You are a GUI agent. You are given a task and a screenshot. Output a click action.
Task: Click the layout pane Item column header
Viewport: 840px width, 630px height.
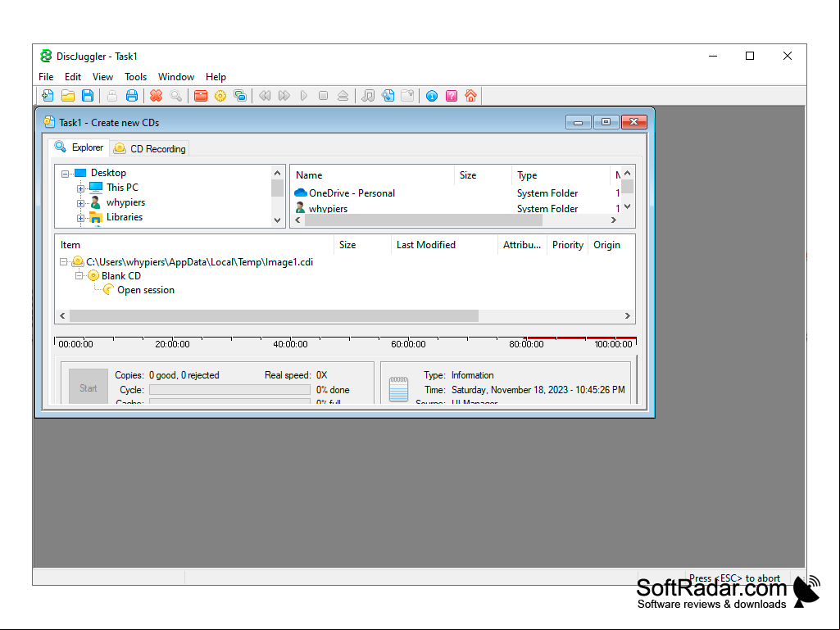(x=194, y=245)
